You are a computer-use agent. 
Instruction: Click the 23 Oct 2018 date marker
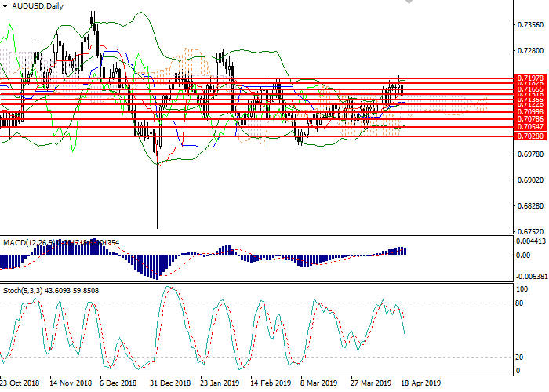coord(21,384)
